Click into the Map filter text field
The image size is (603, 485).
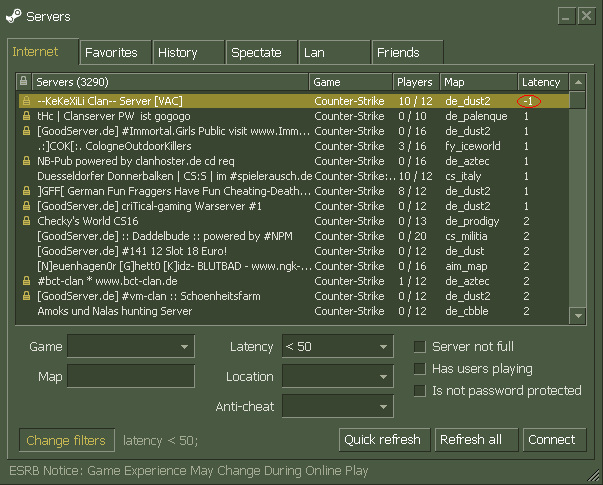pos(131,376)
